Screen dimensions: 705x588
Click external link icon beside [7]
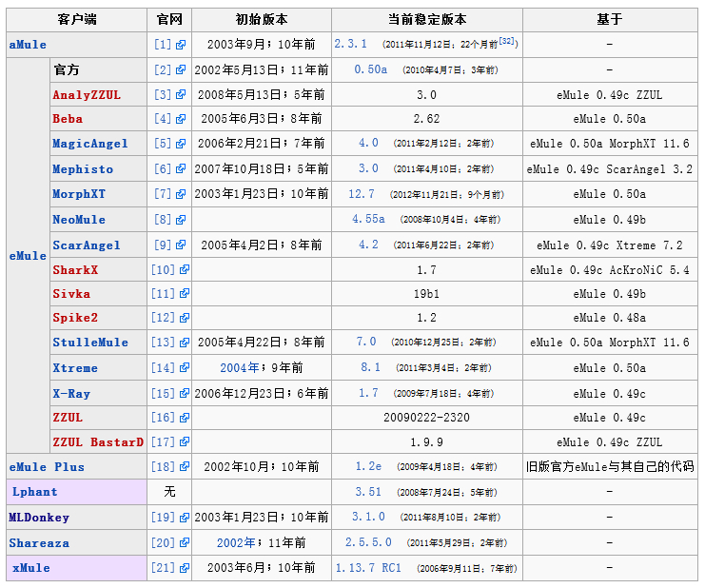point(181,194)
